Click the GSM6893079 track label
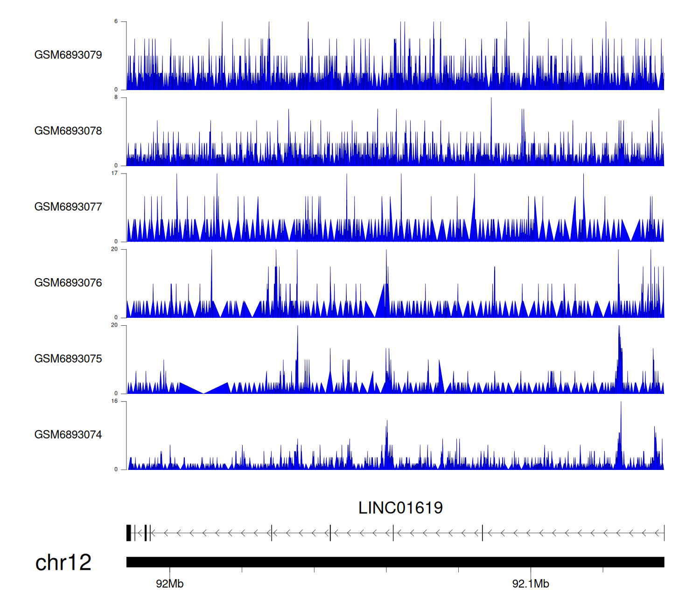The image size is (700, 616). 68,55
